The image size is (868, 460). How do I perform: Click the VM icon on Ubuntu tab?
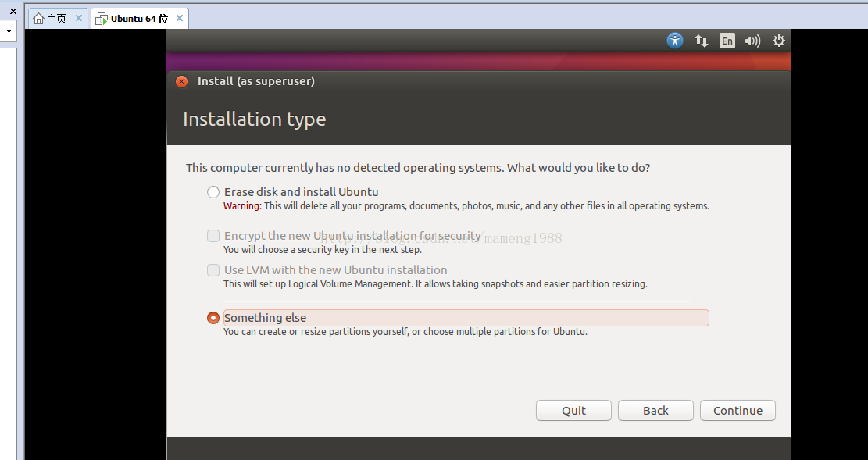pyautogui.click(x=102, y=19)
